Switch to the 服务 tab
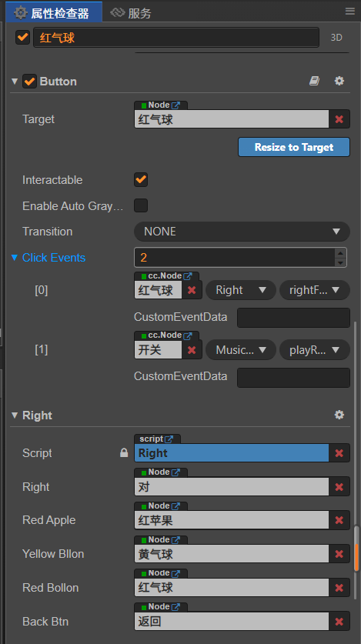Image resolution: width=361 pixels, height=644 pixels. coord(131,13)
